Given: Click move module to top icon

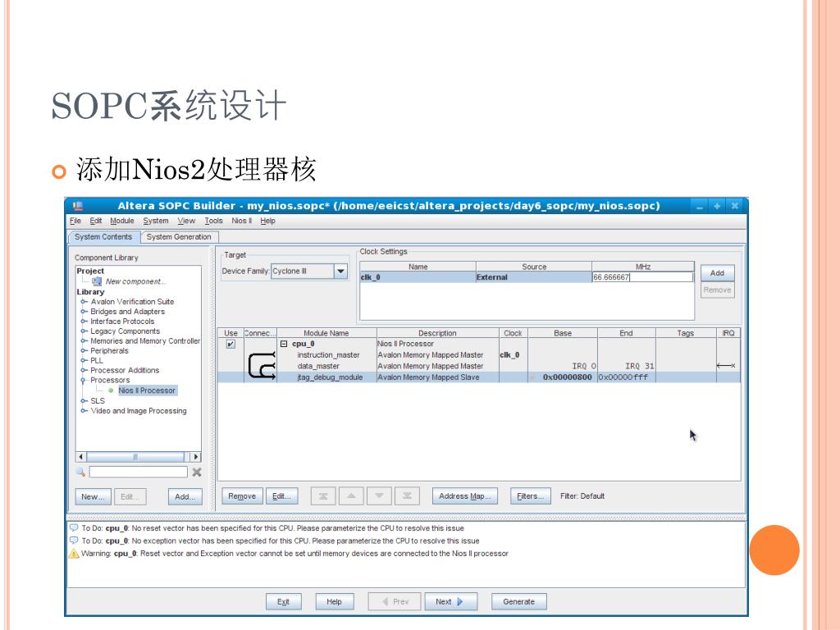Looking at the screenshot, I should click(323, 496).
